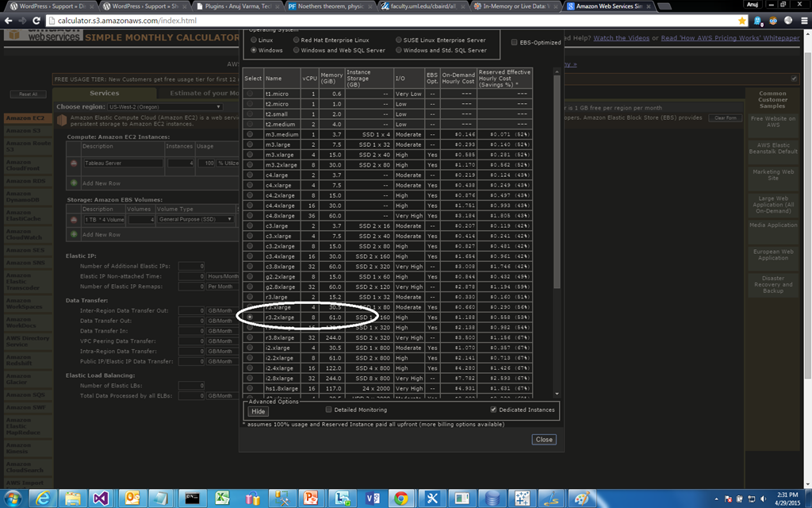Screen dimensions: 812x508
Task: Open File Explorer from the taskbar
Action: pos(72,498)
